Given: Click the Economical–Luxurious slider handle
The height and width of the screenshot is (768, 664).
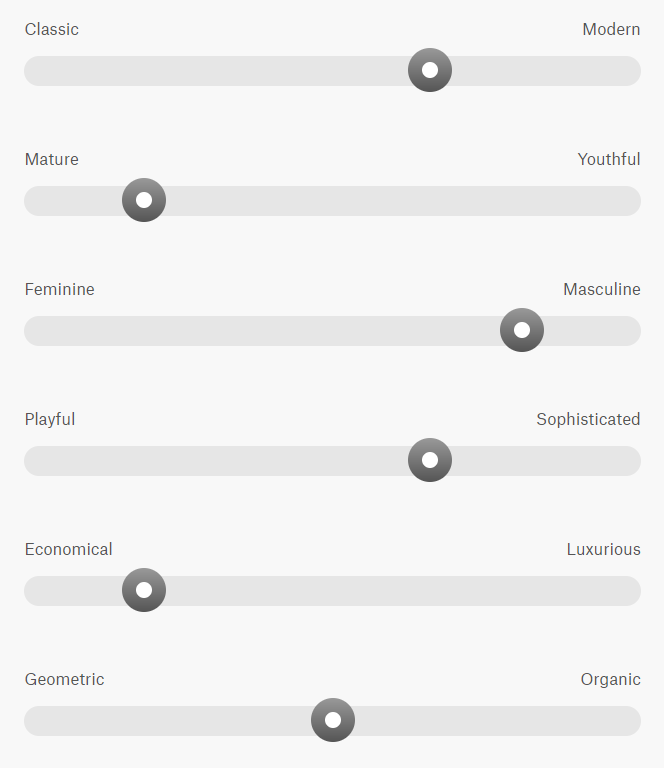Looking at the screenshot, I should point(144,590).
